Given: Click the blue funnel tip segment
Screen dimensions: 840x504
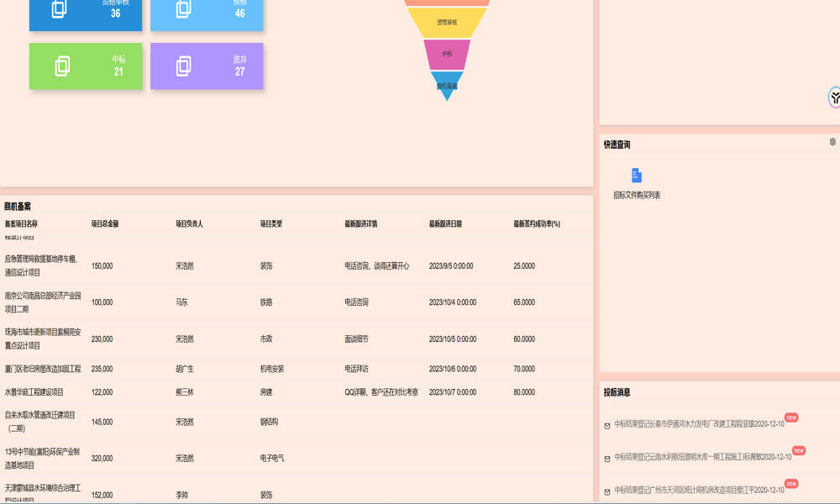Looking at the screenshot, I should point(447,86).
